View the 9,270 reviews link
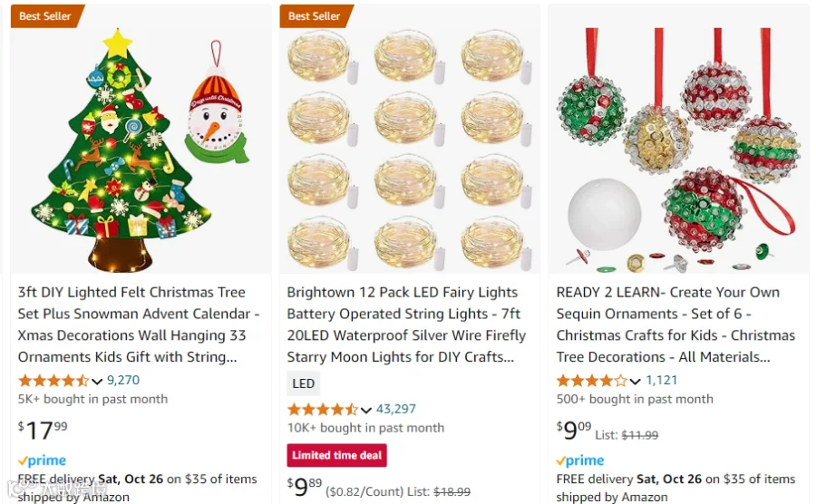816x504 pixels. pos(123,380)
